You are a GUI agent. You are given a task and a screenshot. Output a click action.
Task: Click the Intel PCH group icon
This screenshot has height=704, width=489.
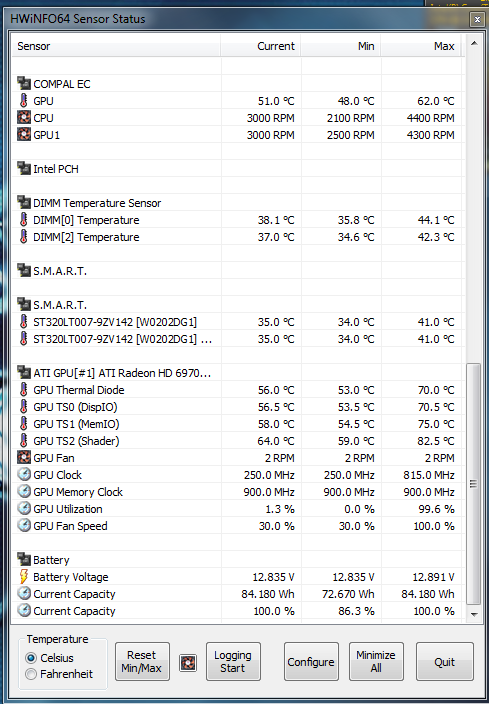24,168
